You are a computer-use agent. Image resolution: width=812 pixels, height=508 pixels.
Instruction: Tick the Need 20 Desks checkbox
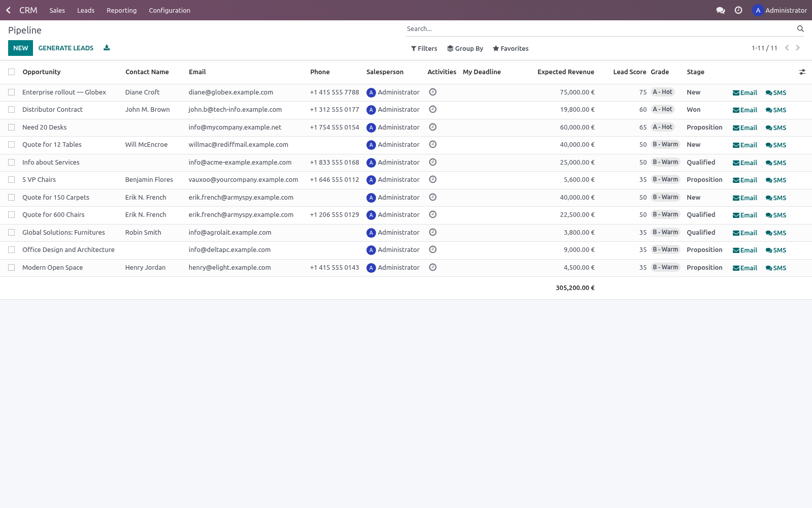coord(12,128)
